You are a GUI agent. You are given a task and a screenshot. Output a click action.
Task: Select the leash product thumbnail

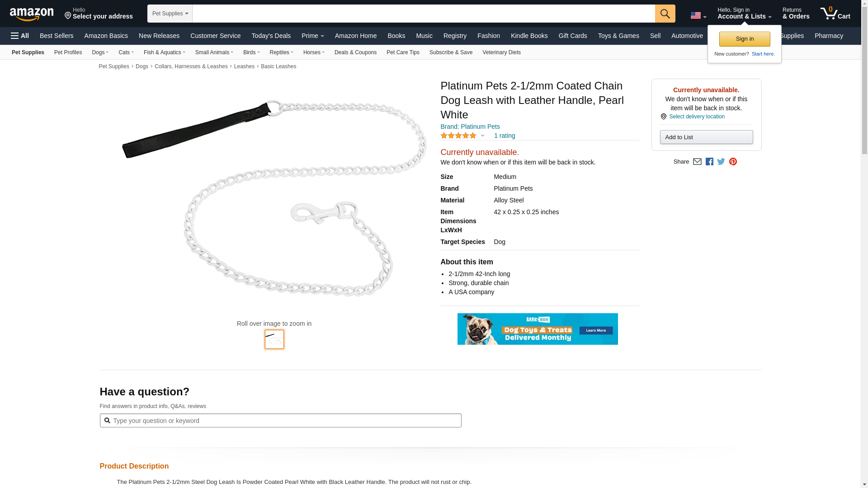pos(274,339)
